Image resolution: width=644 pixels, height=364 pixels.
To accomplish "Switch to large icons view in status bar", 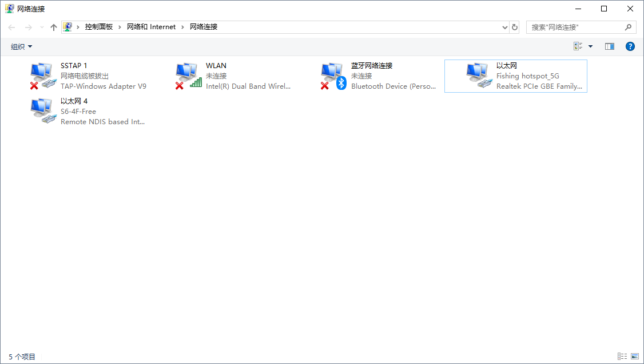I will point(635,356).
